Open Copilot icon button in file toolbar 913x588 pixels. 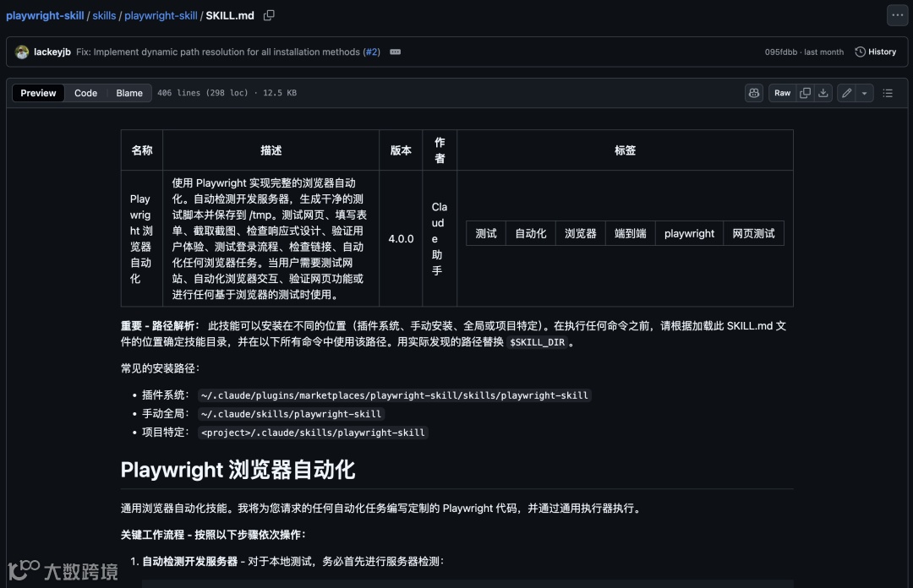click(754, 93)
